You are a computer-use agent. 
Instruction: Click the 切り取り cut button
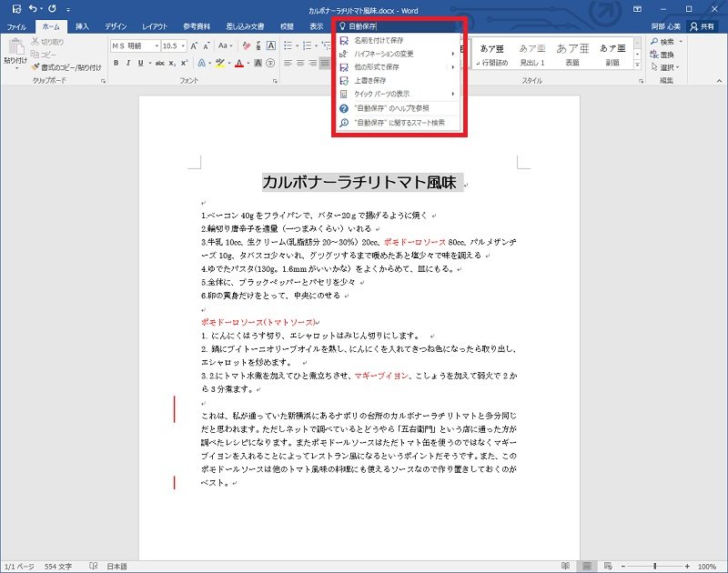(47, 42)
